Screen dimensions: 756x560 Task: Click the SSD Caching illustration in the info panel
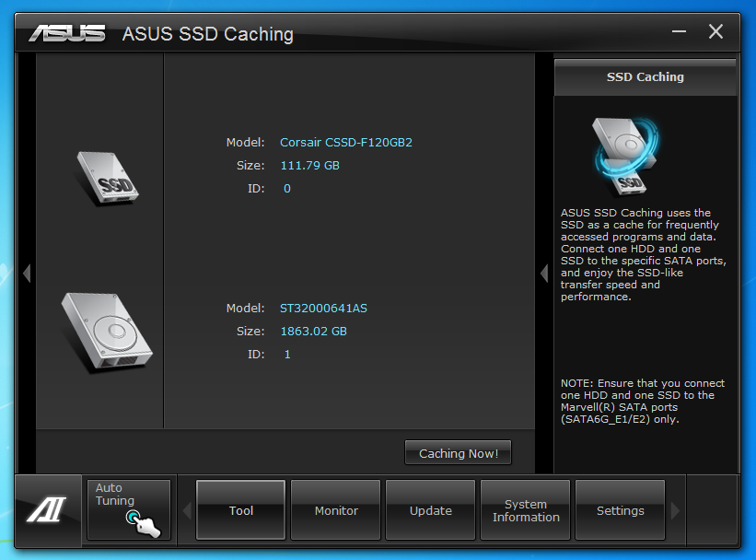tap(626, 157)
